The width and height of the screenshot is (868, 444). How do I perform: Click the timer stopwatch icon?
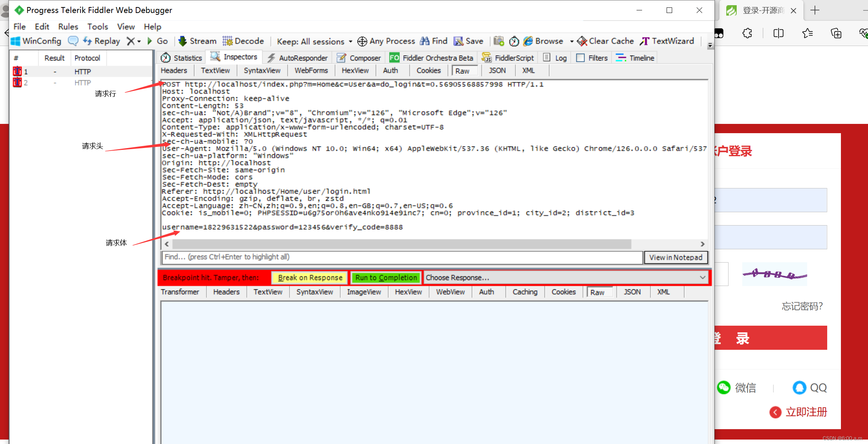pos(514,41)
